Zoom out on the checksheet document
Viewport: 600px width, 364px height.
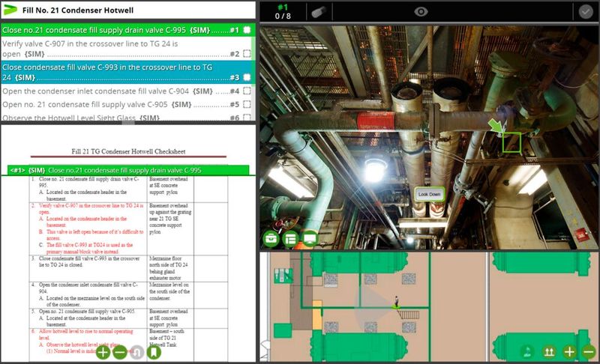[x=120, y=351]
